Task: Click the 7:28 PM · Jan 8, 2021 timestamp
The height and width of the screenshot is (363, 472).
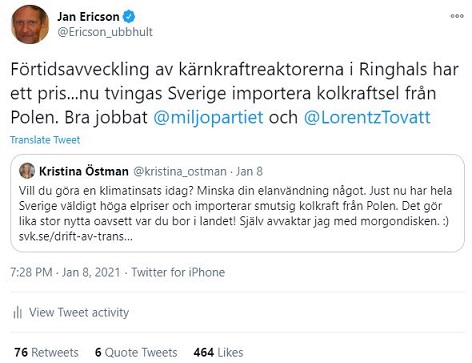Action: point(65,272)
